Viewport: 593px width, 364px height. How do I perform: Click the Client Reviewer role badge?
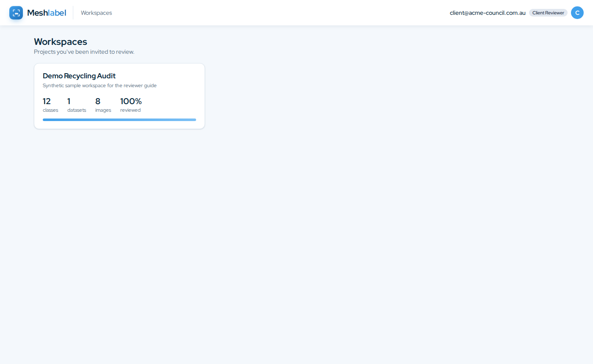pos(548,13)
